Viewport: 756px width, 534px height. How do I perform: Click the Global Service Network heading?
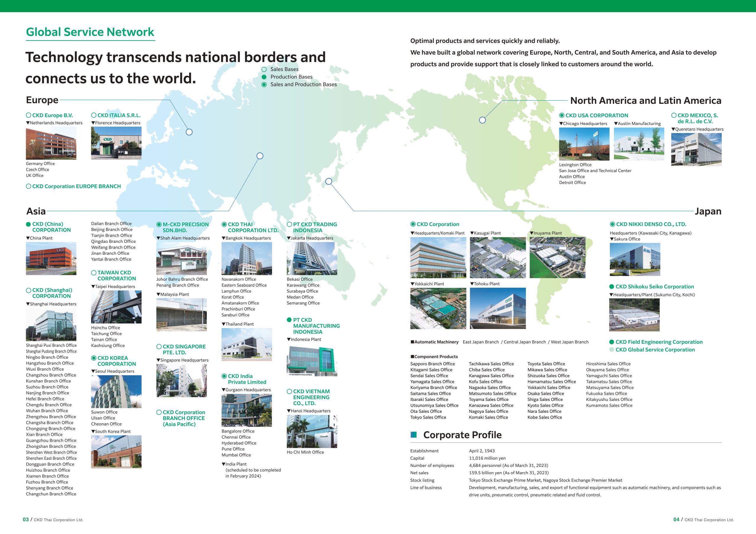coord(90,32)
